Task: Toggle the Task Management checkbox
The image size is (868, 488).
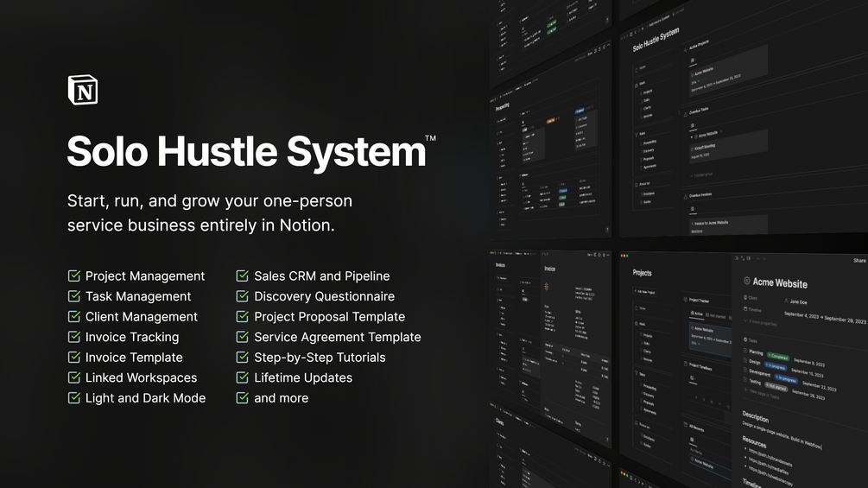Action: click(73, 296)
